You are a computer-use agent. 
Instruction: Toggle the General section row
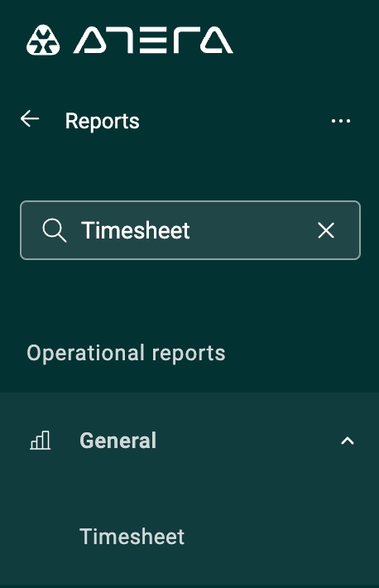pos(189,441)
